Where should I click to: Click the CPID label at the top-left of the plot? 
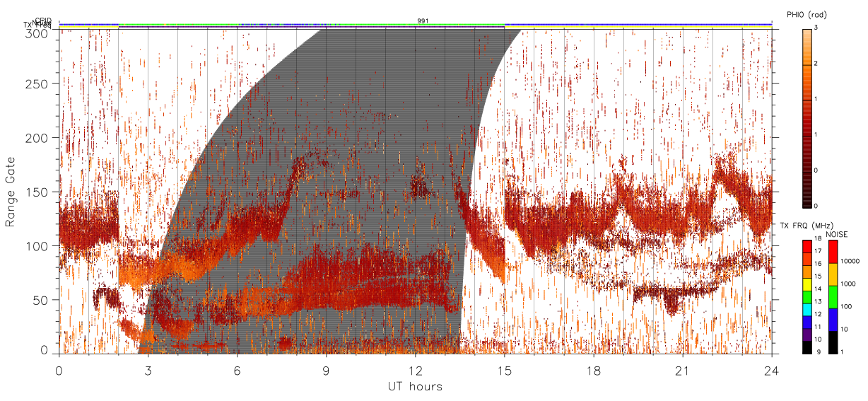coord(44,21)
